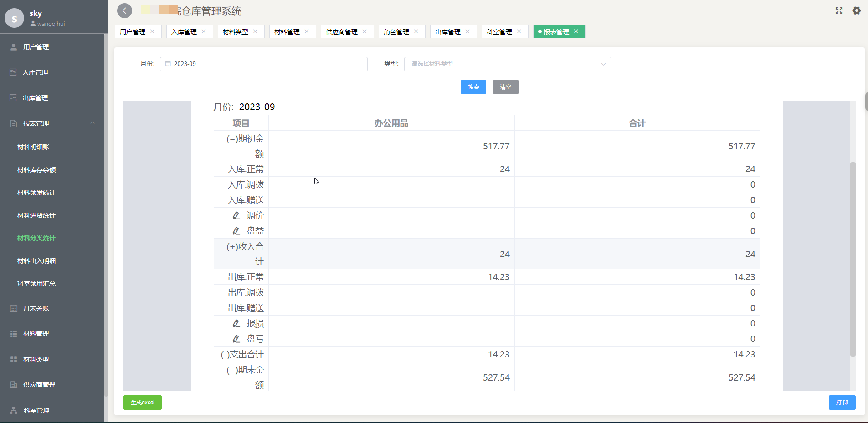Click the 用户管理 sidebar icon

(14, 47)
